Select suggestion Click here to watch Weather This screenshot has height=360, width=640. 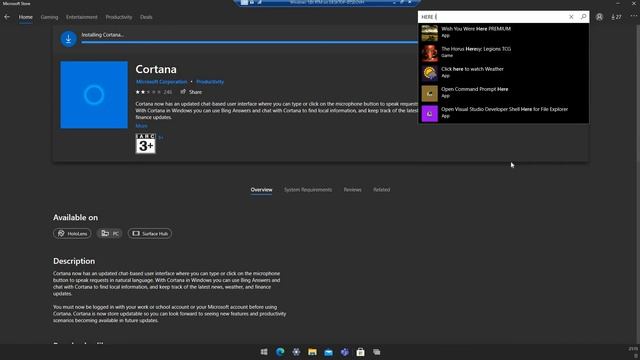click(x=503, y=73)
